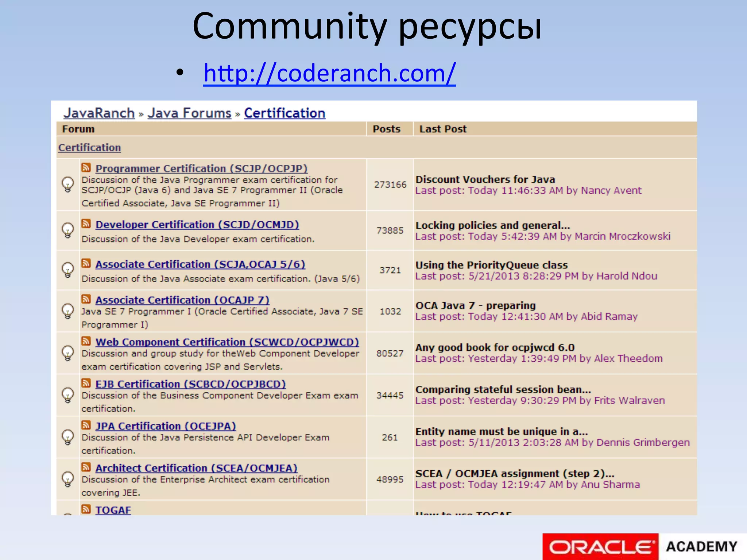Click the post count 34445

click(390, 395)
